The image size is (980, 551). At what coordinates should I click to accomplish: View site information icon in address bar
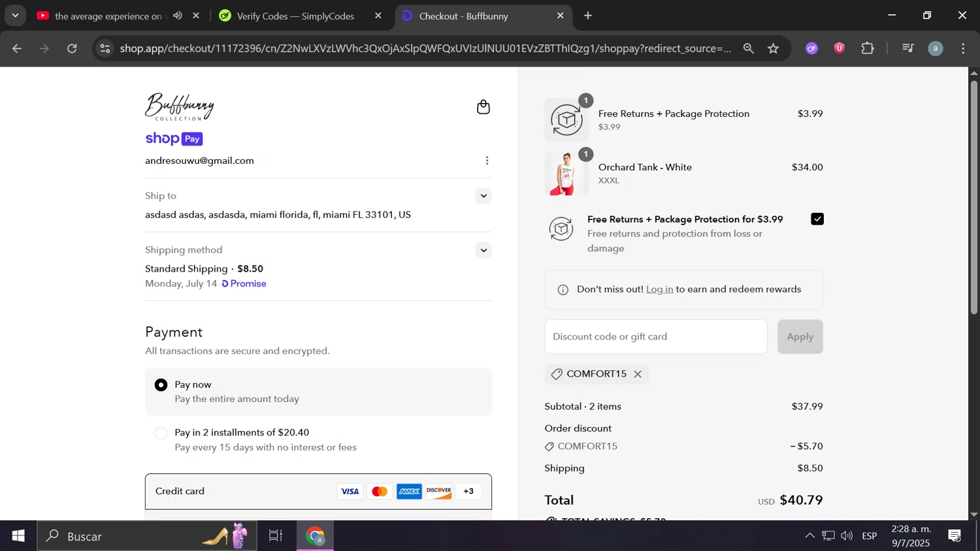click(x=105, y=48)
